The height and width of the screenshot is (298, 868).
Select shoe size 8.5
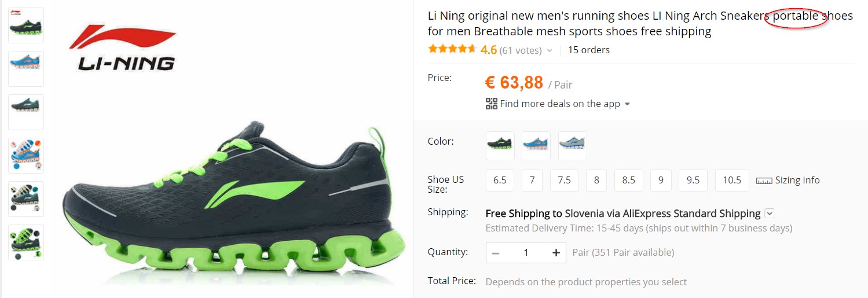(x=629, y=181)
